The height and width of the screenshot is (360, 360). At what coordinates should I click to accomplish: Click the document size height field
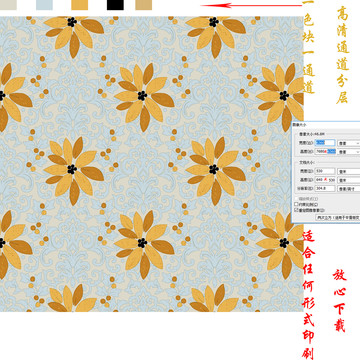click(325, 180)
